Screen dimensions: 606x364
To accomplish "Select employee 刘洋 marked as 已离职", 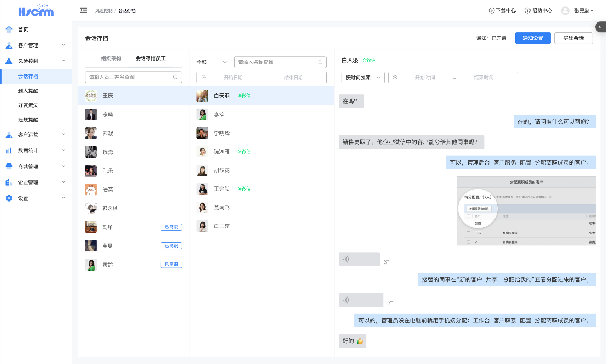I will (107, 227).
